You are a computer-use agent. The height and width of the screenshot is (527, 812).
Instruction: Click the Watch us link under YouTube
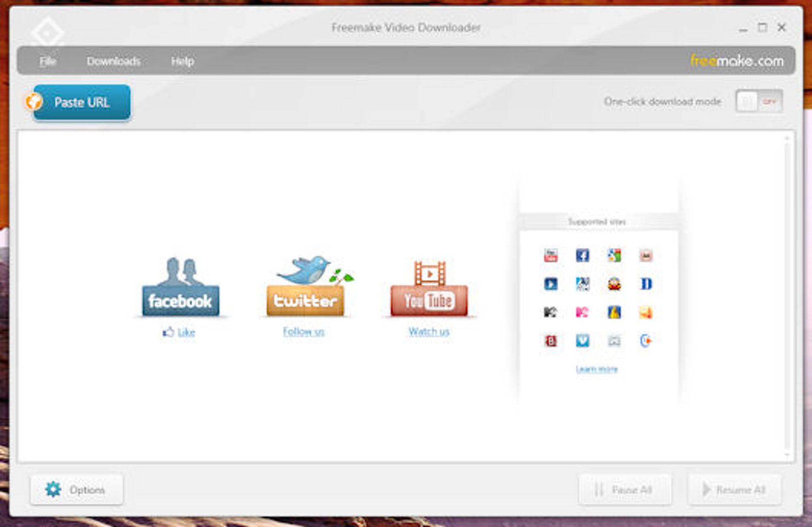(429, 332)
